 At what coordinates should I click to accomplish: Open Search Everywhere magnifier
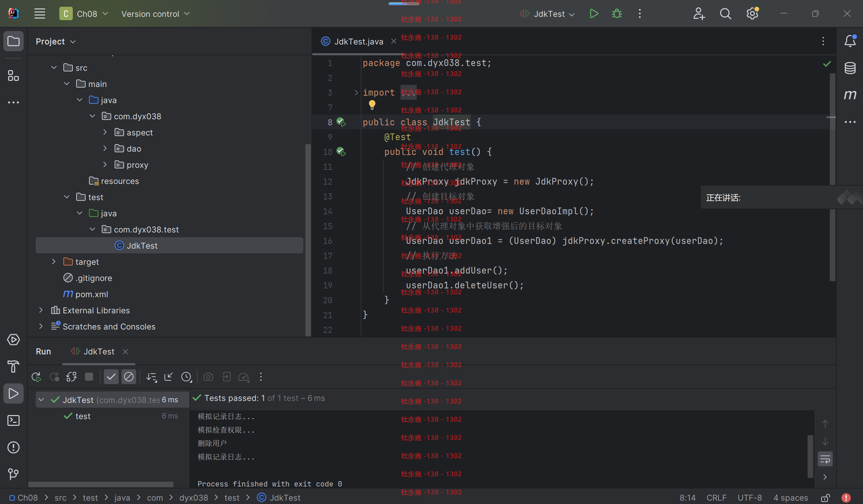(725, 14)
